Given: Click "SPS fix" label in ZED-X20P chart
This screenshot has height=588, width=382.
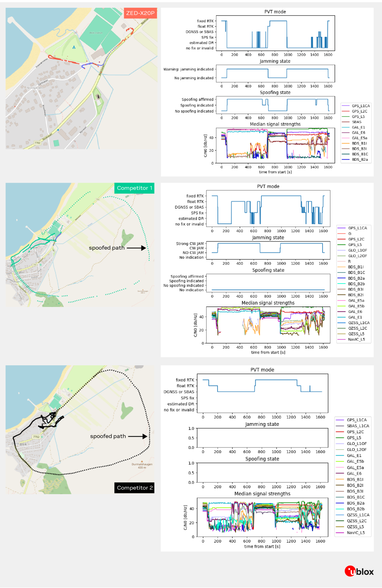Looking at the screenshot, I should pyautogui.click(x=208, y=37).
